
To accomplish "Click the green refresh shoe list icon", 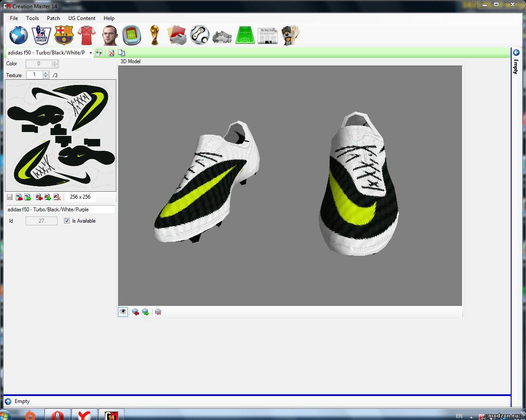I will point(99,53).
